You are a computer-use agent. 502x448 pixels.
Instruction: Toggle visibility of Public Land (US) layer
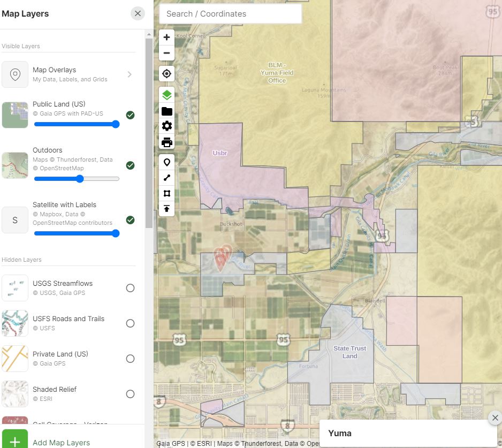[x=130, y=115]
